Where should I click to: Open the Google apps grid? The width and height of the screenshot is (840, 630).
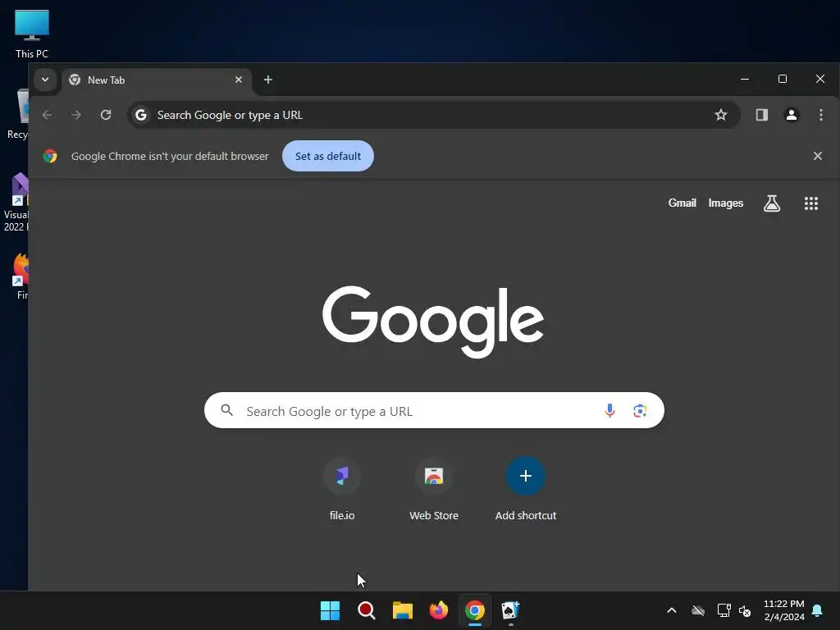(811, 203)
